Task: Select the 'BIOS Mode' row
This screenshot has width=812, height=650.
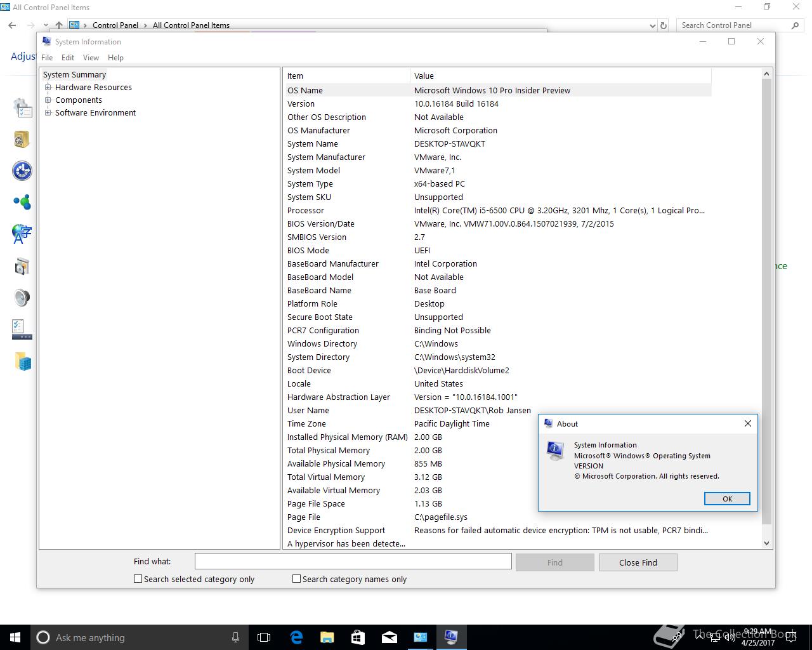Action: 498,250
